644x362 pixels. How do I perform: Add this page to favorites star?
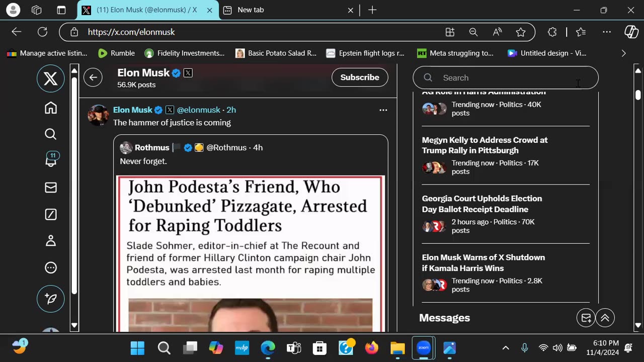[521, 32]
